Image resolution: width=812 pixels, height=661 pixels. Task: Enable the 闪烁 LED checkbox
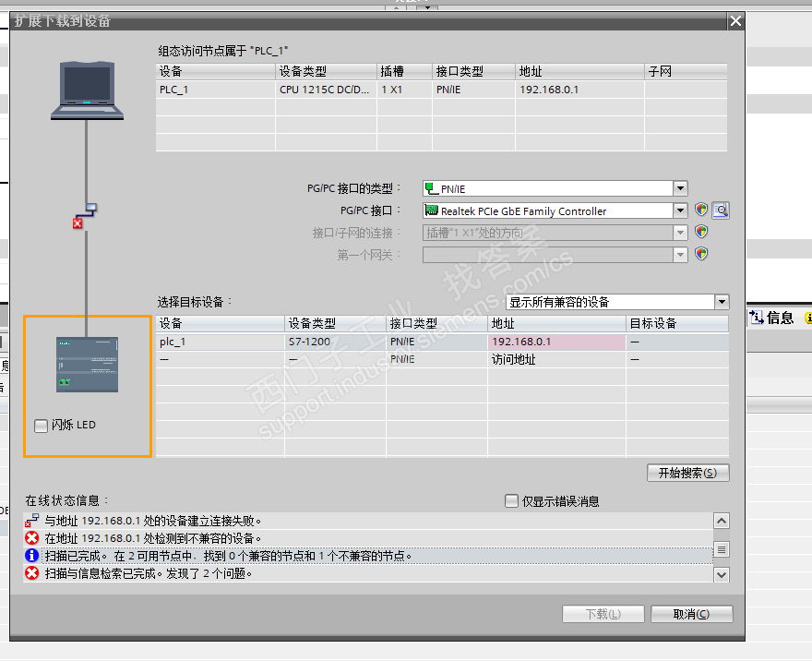pos(41,426)
